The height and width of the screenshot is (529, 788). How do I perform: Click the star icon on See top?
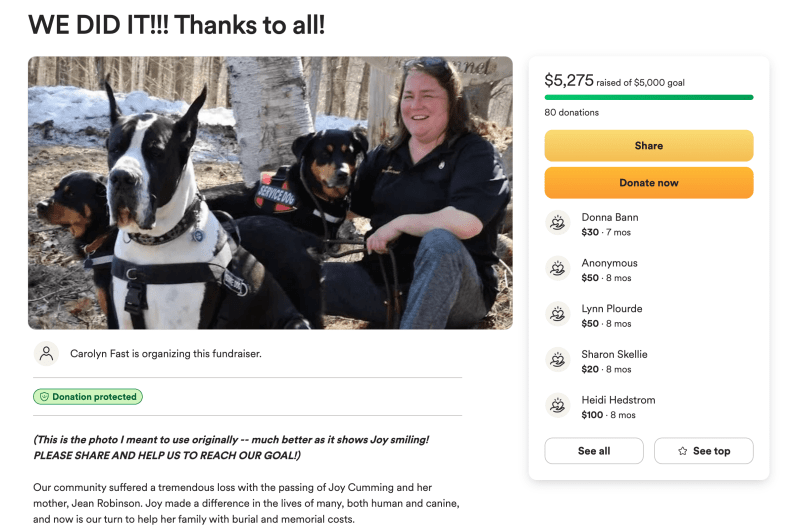pyautogui.click(x=682, y=451)
